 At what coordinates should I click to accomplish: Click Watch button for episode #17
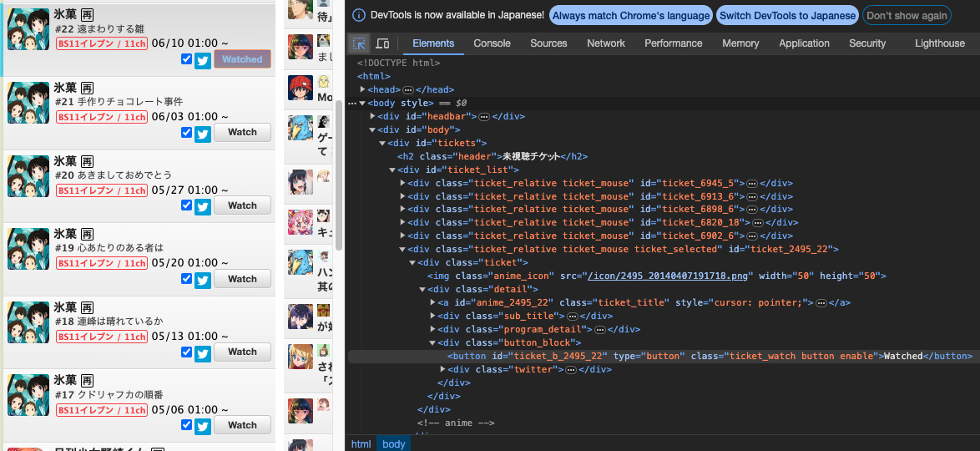243,425
